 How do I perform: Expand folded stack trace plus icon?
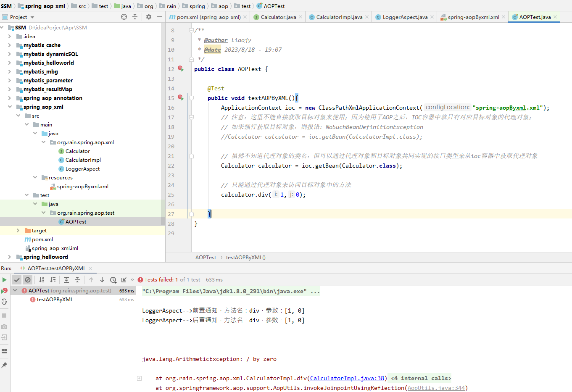coord(140,379)
